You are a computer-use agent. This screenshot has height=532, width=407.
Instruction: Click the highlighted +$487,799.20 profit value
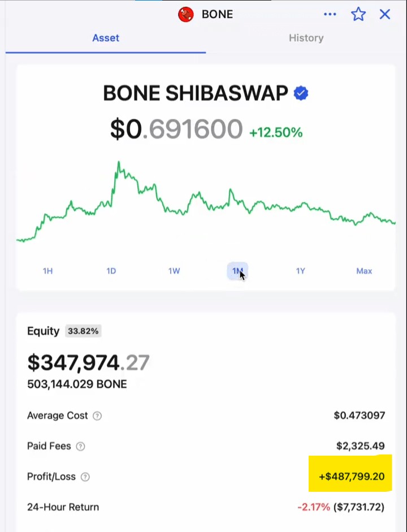[352, 477]
